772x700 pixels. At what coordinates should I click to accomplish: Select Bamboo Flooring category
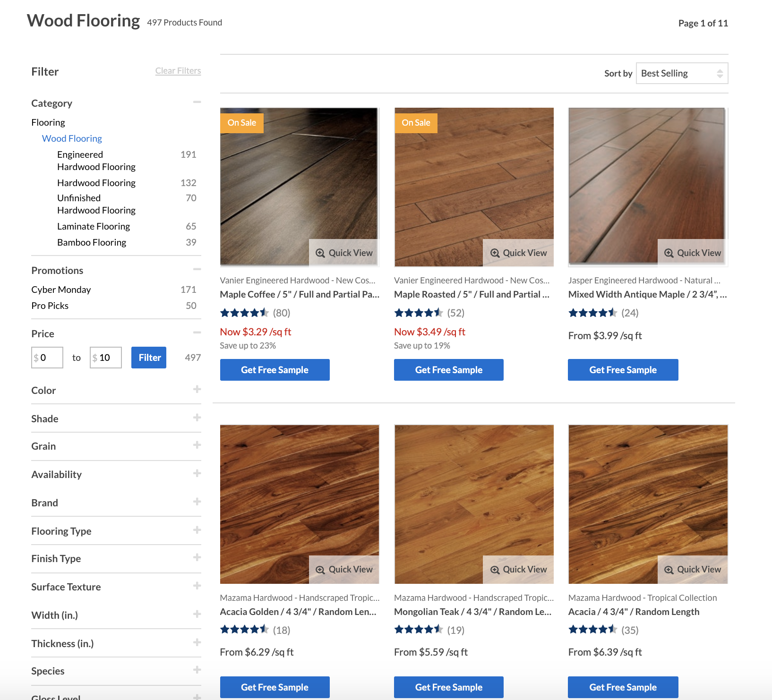point(92,242)
